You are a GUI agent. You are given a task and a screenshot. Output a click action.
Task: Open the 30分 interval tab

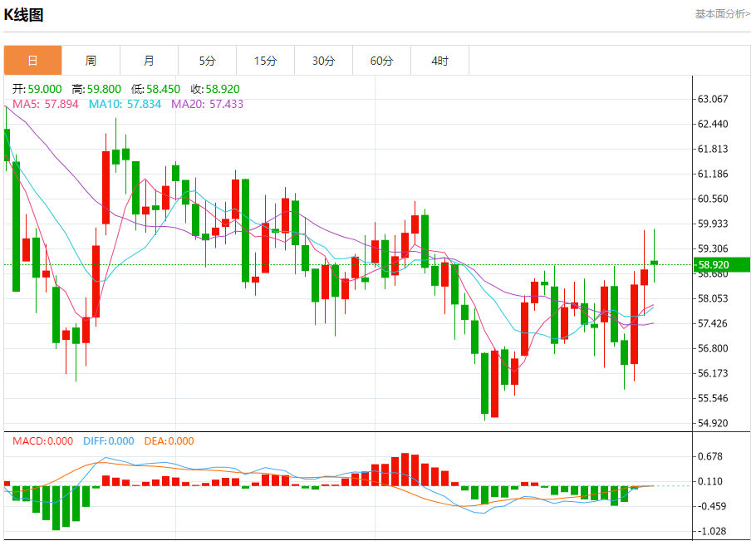[323, 61]
